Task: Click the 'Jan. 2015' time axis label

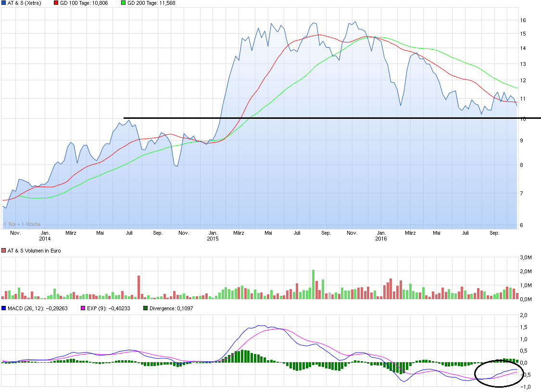Action: (213, 236)
